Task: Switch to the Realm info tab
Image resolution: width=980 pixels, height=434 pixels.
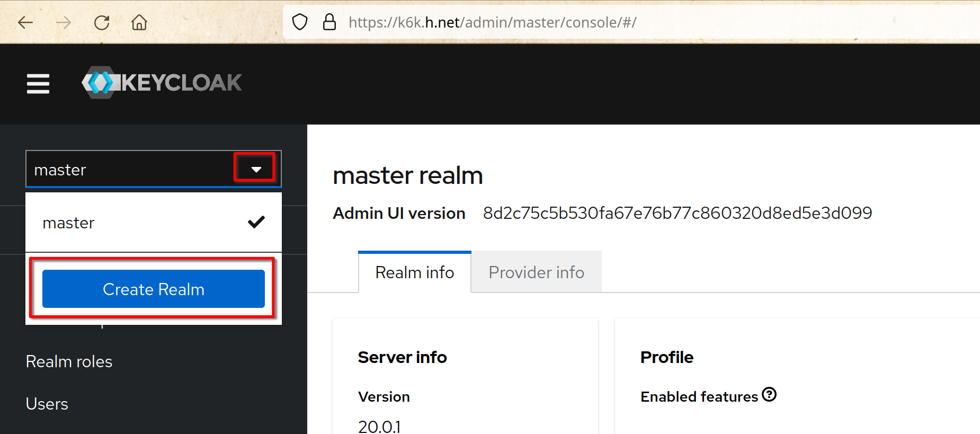Action: 414,272
